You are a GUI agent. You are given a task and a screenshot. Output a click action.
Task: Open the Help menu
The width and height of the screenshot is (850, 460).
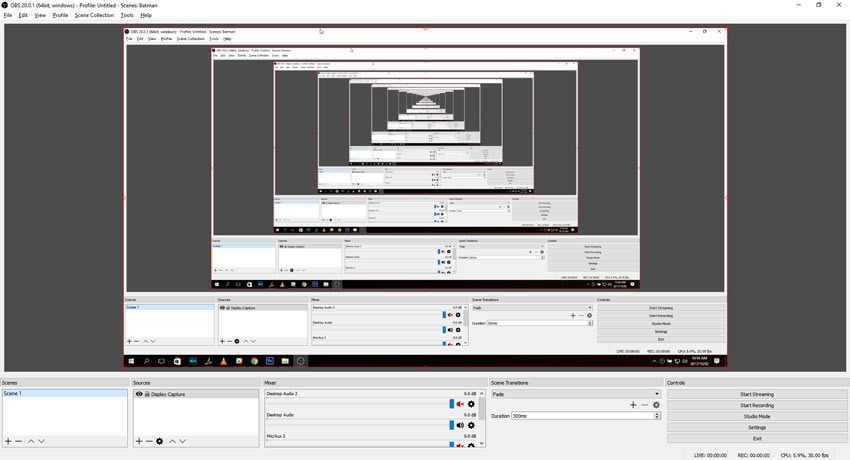pos(146,15)
